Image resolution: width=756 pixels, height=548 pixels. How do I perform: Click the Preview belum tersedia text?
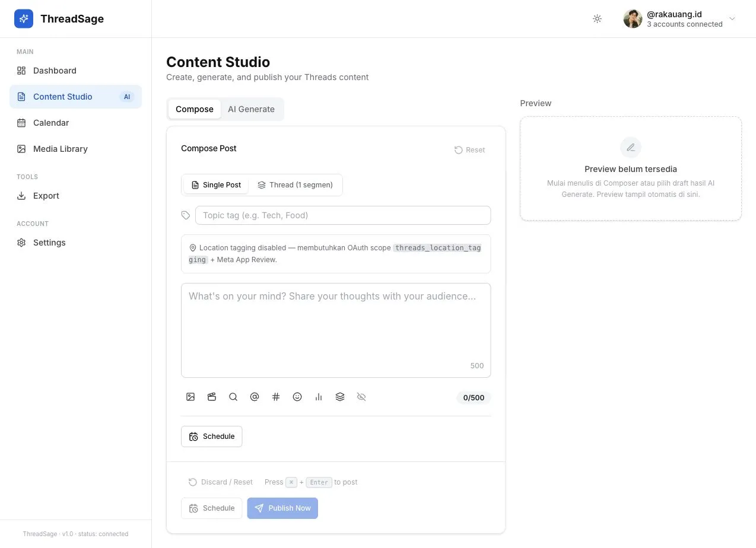click(631, 169)
